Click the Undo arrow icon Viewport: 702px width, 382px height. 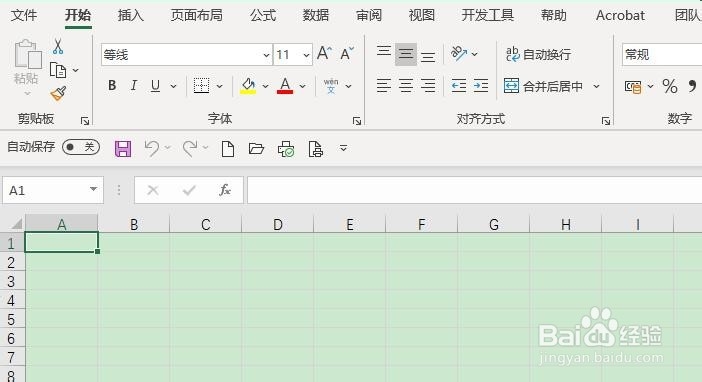(152, 149)
